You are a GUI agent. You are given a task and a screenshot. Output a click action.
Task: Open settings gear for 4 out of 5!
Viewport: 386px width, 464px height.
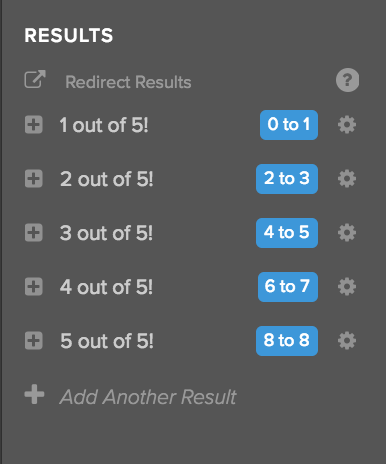(347, 287)
